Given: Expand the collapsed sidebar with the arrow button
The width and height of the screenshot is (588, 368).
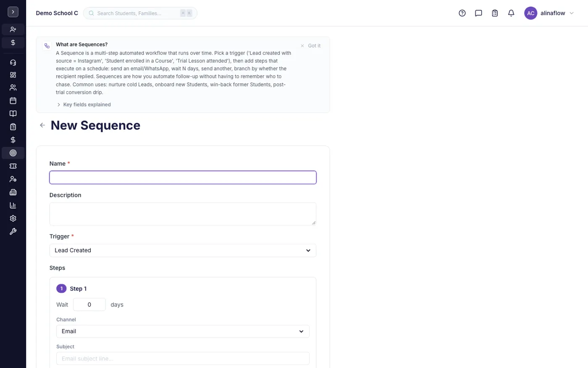Looking at the screenshot, I should pyautogui.click(x=13, y=12).
